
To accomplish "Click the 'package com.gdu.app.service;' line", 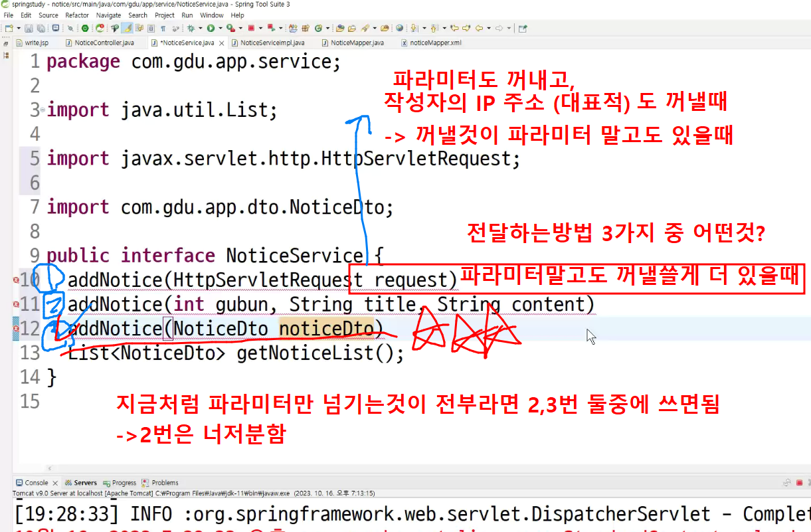I will point(193,62).
